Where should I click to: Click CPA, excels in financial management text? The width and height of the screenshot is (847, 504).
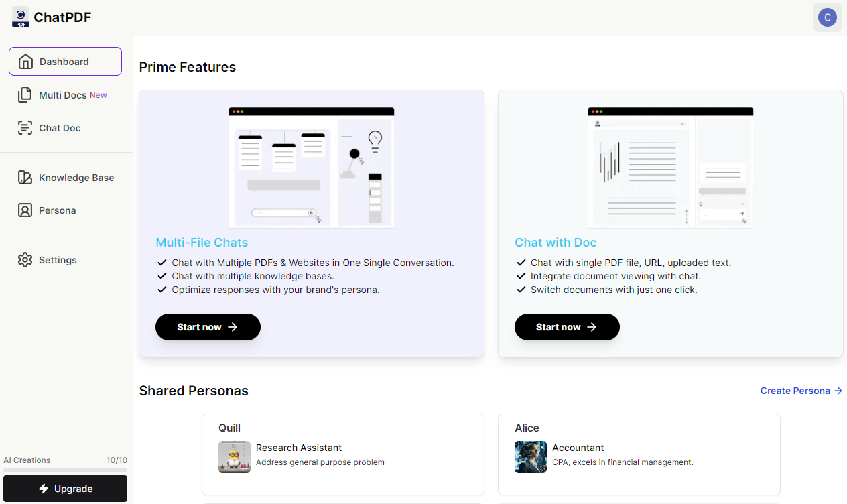(623, 462)
